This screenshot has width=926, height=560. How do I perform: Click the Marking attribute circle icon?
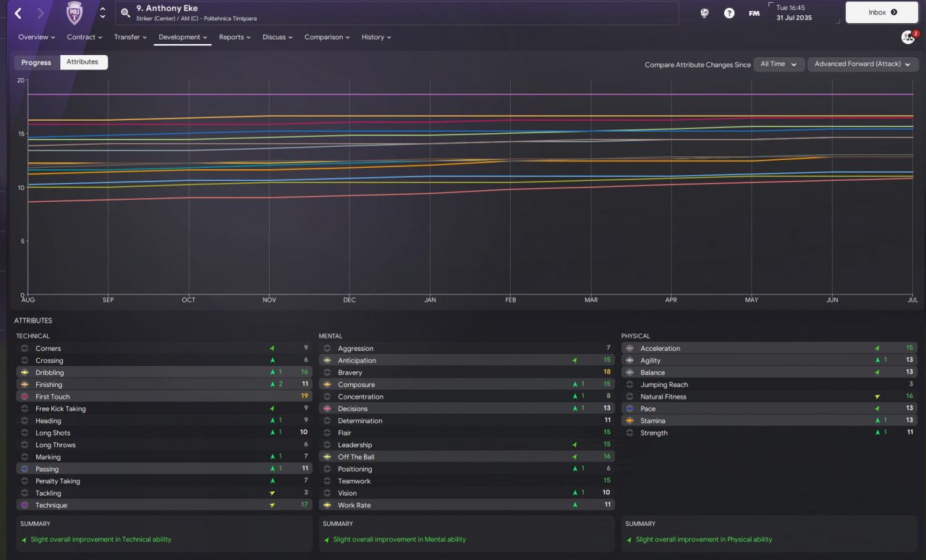(24, 457)
